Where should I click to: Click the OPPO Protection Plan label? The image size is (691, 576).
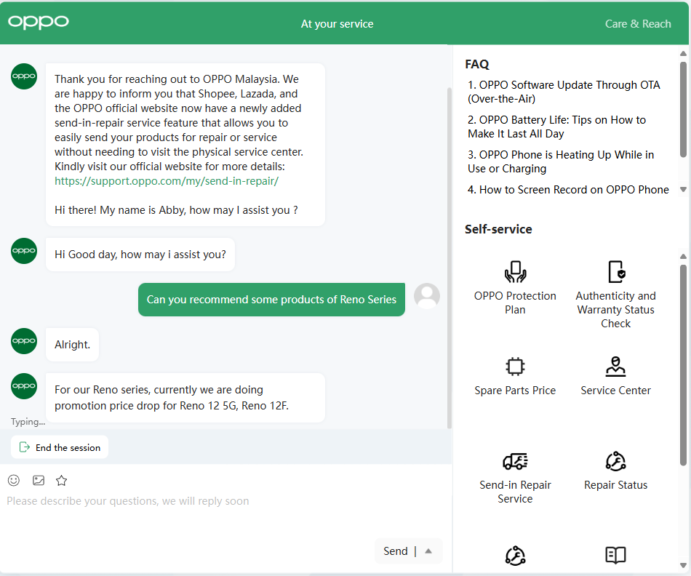pos(515,303)
